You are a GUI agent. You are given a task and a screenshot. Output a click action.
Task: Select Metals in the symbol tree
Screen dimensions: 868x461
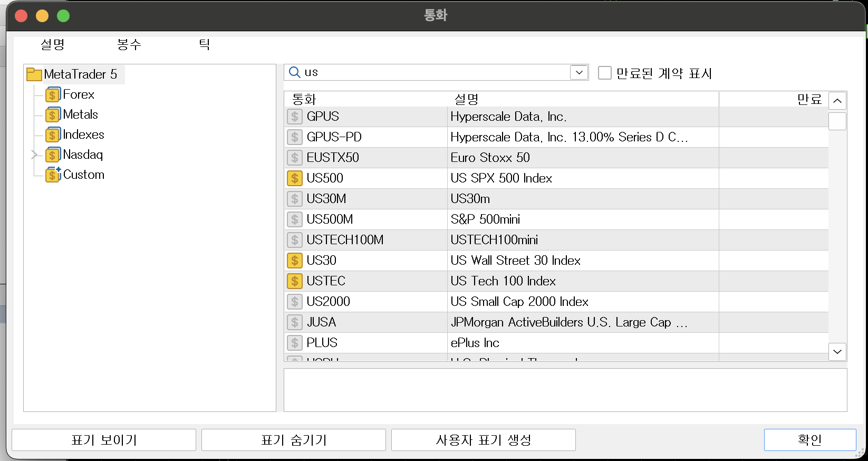(81, 114)
